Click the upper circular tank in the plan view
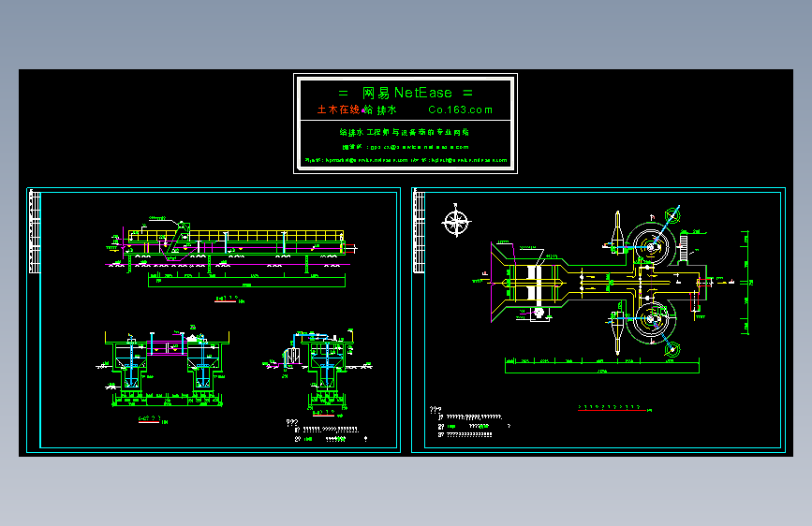Screen dimensions: 812x526 tap(650, 246)
